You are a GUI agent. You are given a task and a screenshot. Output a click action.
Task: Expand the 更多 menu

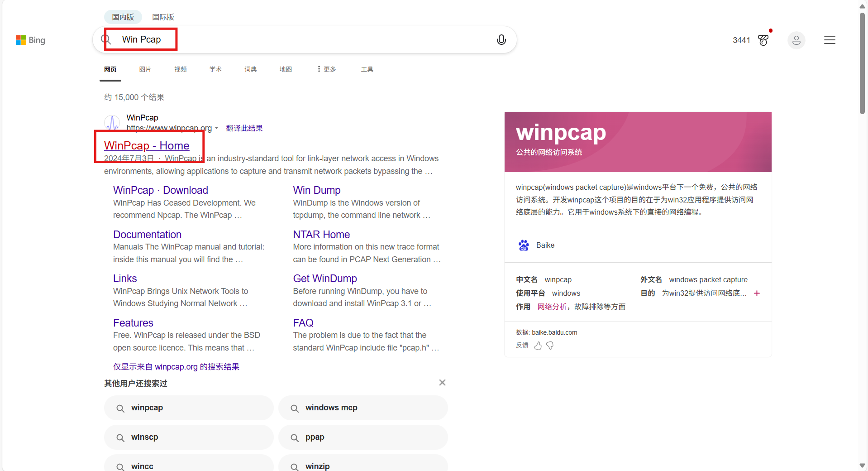(x=327, y=69)
